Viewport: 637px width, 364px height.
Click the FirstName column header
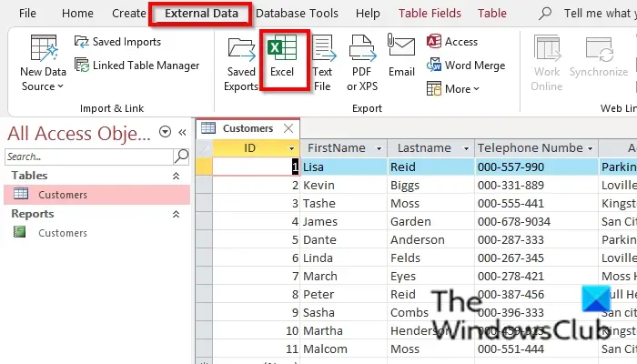pos(337,148)
